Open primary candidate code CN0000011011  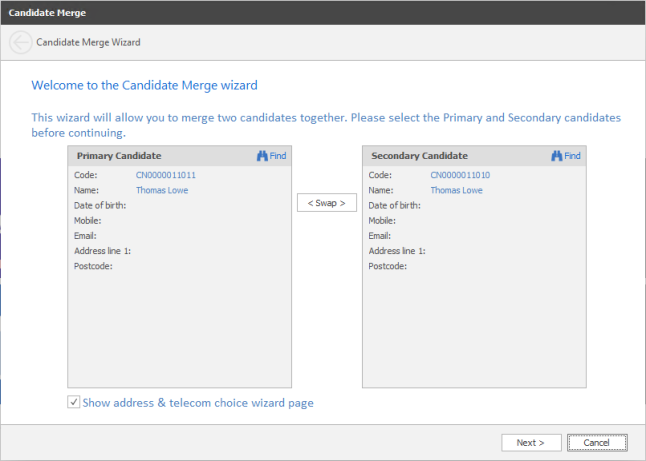pos(165,175)
